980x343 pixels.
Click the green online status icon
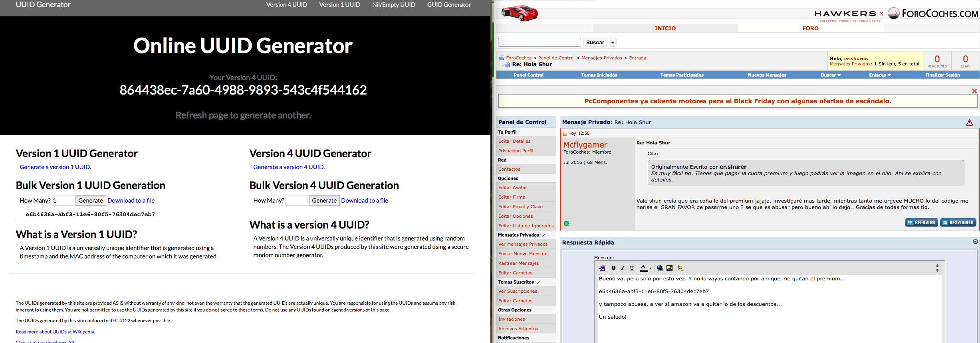coord(566,223)
